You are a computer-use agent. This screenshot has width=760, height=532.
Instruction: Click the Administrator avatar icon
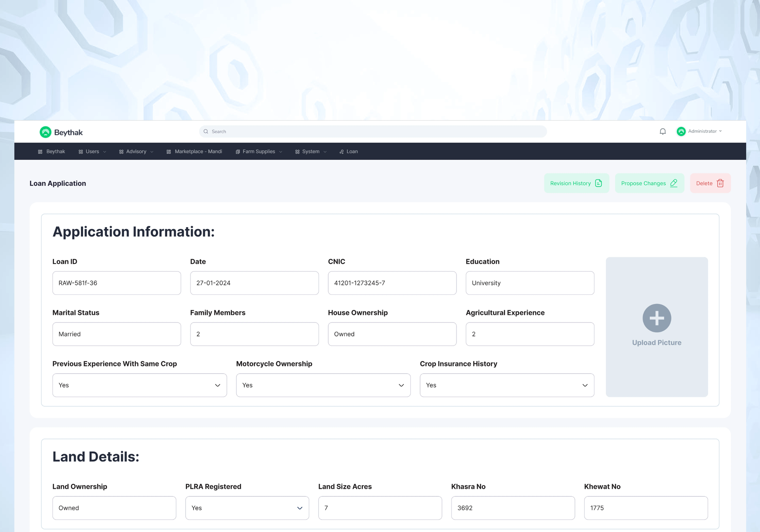[681, 131]
